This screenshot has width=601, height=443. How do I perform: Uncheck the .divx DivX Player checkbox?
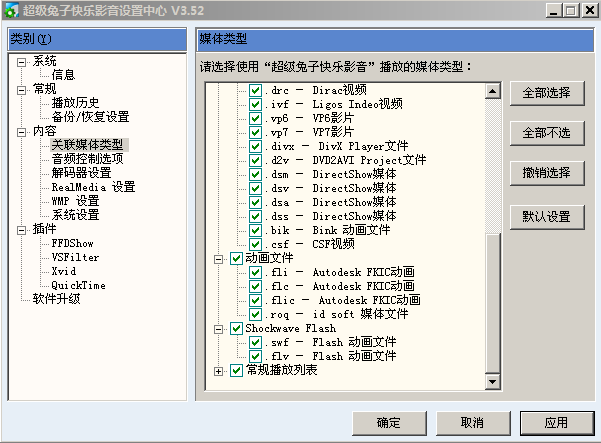256,146
